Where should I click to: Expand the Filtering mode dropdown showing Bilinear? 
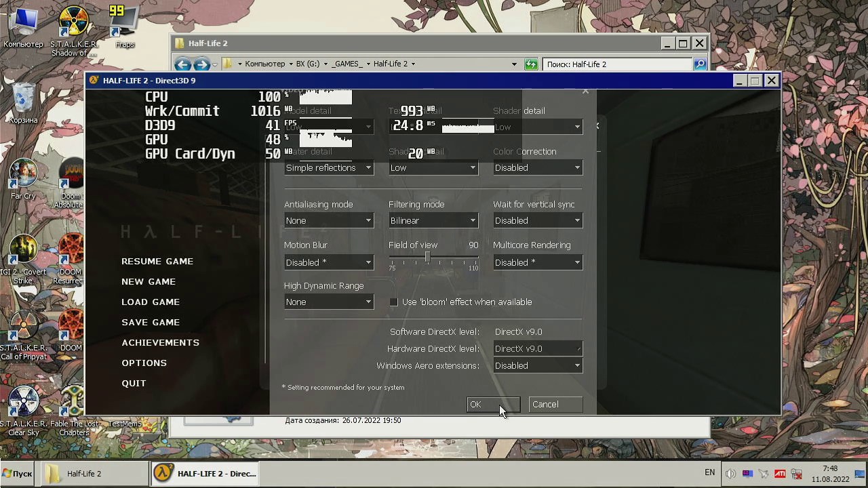(x=433, y=220)
